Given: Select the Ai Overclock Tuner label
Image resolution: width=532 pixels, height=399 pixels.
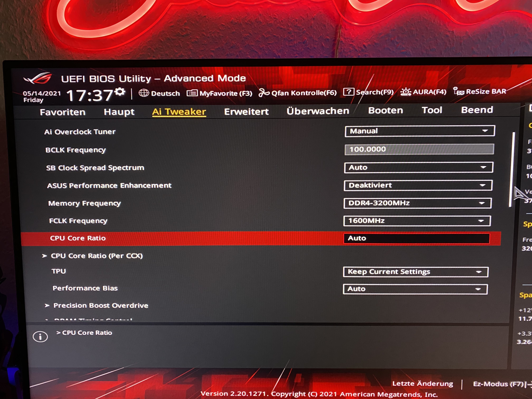Looking at the screenshot, I should coord(80,132).
